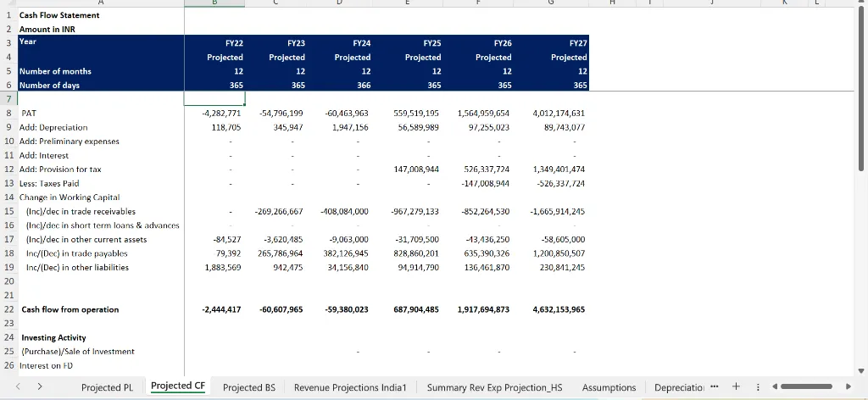The height and width of the screenshot is (400, 868).
Task: Click horizontal scrollbar left arrow
Action: click(x=772, y=387)
